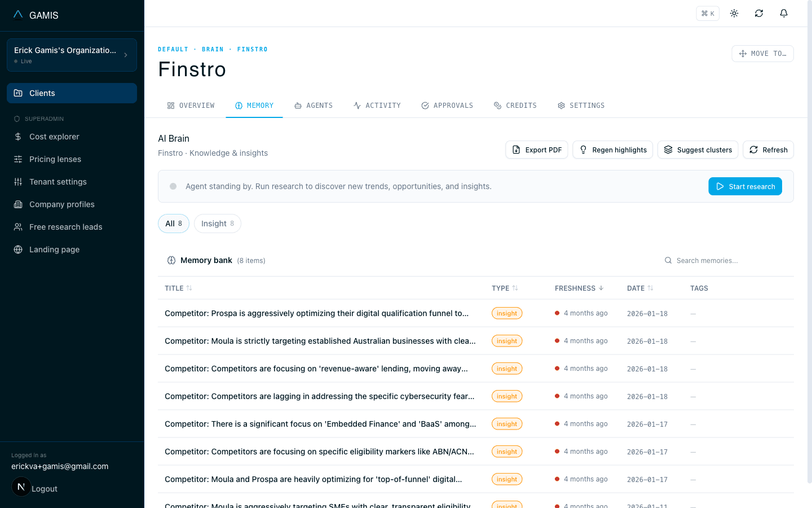Click the N avatar icon
Viewport: 812px width, 508px height.
click(21, 487)
